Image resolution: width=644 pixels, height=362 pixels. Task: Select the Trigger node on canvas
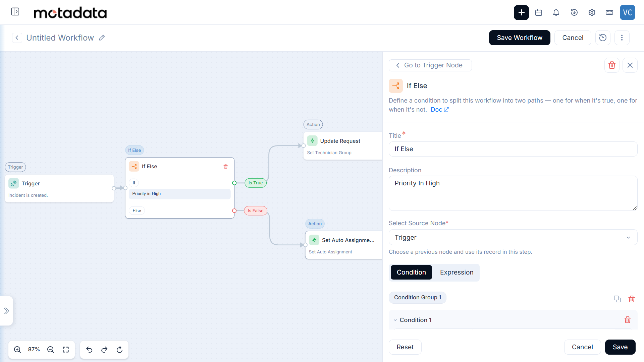(59, 188)
